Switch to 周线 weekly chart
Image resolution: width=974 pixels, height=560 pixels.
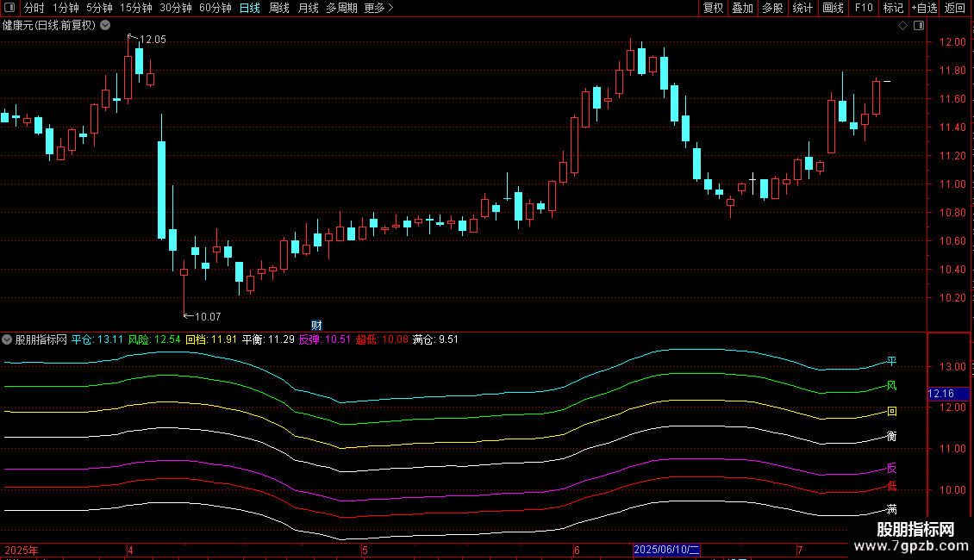279,8
